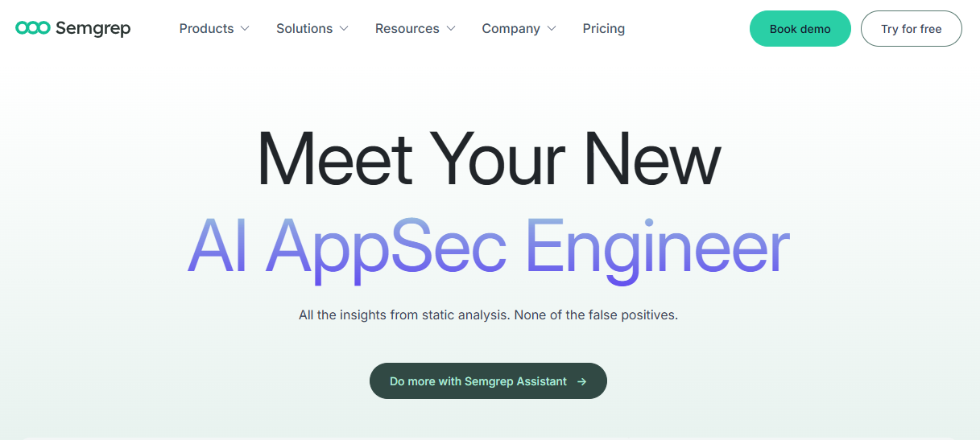The image size is (980, 440).
Task: Click "None of the false positives" text
Action: [596, 315]
